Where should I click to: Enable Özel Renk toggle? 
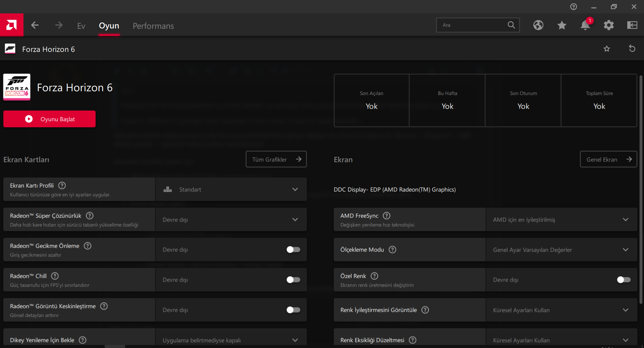click(x=624, y=280)
